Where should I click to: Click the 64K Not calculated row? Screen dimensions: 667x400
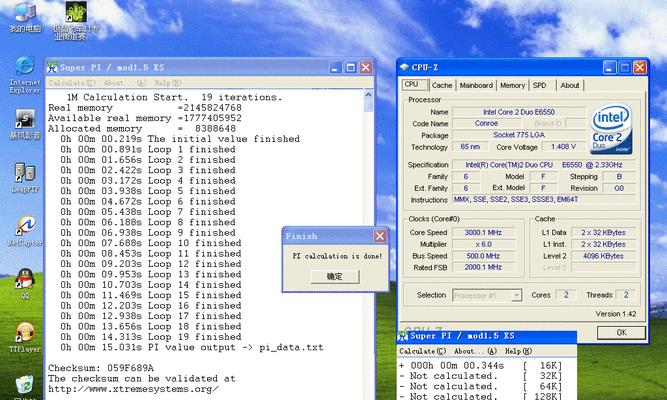(481, 386)
